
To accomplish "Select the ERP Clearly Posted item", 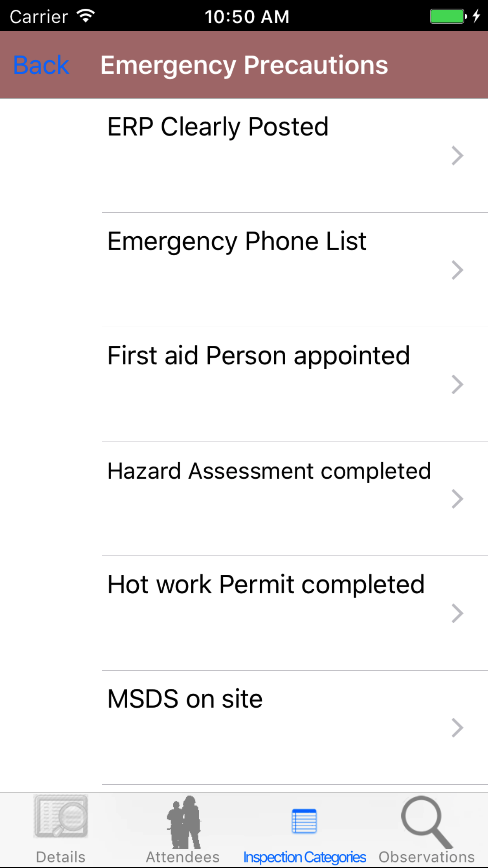I will [218, 127].
